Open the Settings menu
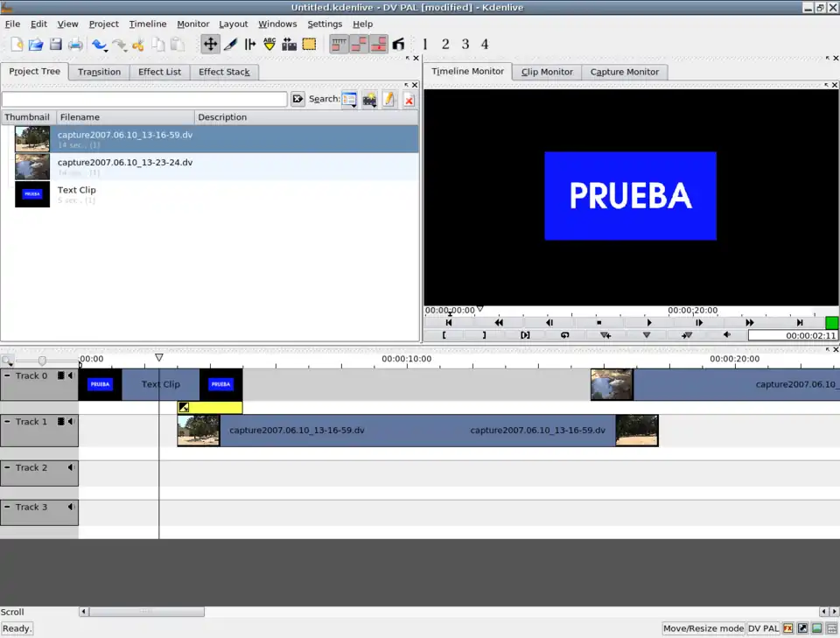Image resolution: width=840 pixels, height=638 pixels. coord(324,24)
